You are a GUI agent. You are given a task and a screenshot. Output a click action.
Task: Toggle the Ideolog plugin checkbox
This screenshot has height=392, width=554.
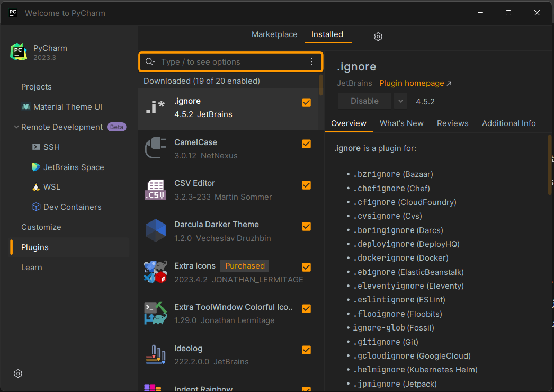[x=306, y=350]
